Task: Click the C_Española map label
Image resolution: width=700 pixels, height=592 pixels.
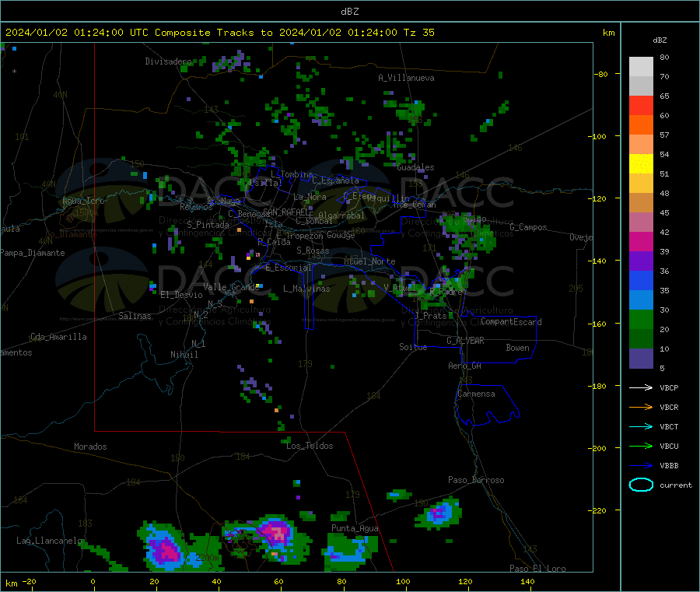Action: coord(335,180)
